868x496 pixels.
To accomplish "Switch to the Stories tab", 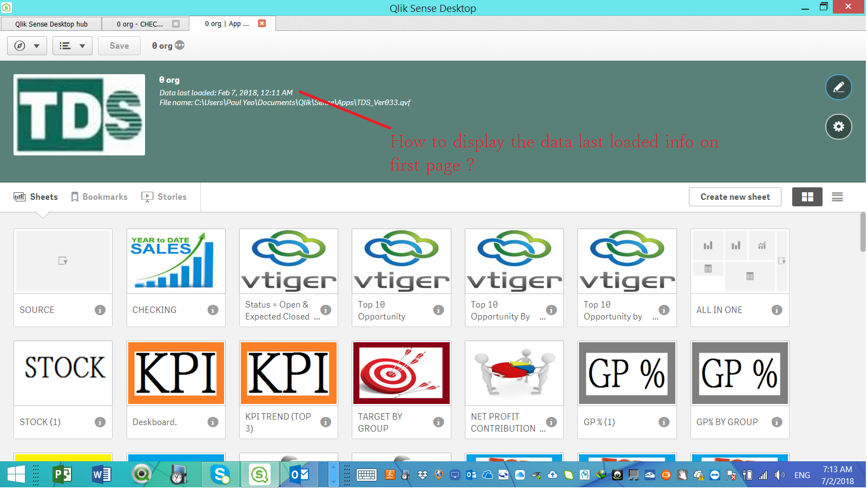I will [164, 197].
